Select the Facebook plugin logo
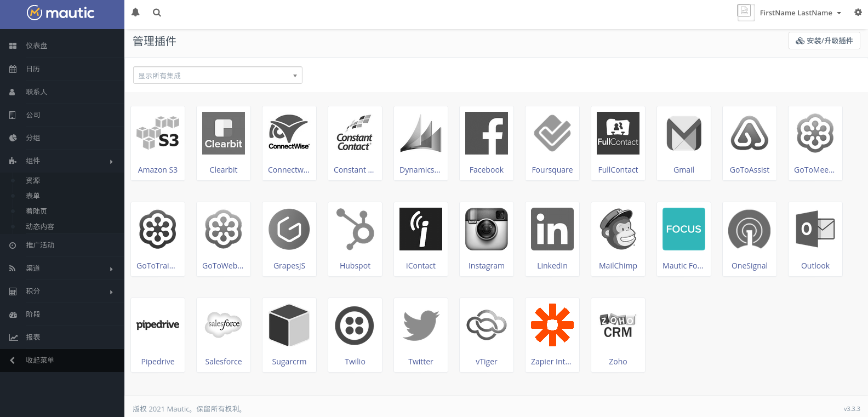 click(x=486, y=133)
